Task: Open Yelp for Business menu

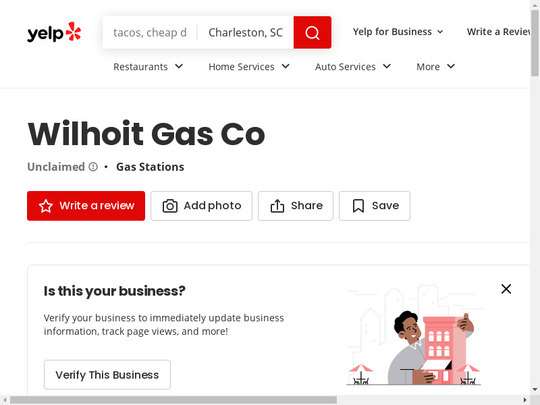Action: (398, 32)
